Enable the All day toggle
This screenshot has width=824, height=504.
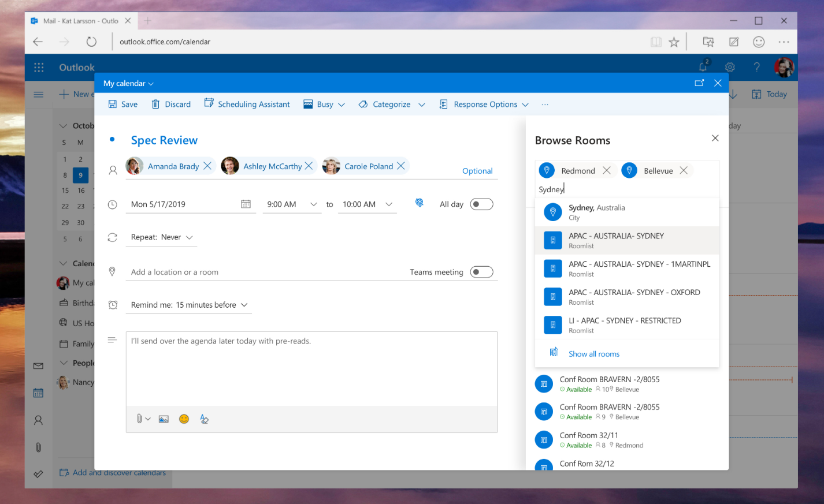pyautogui.click(x=483, y=204)
